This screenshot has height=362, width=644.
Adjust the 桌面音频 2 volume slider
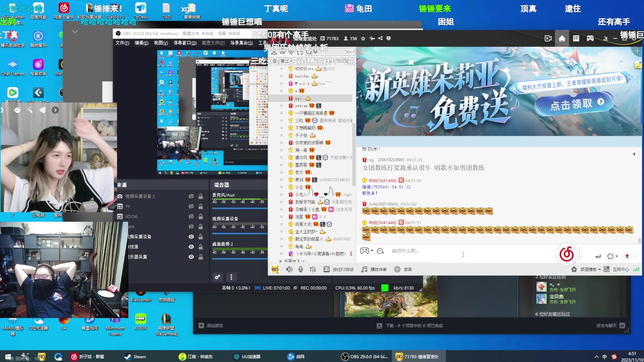click(x=239, y=259)
